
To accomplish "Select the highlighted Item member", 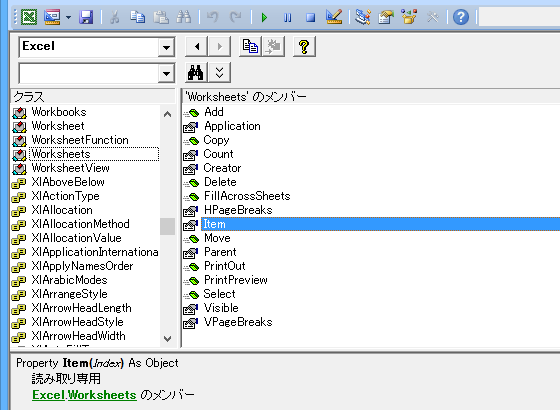I will pyautogui.click(x=380, y=224).
